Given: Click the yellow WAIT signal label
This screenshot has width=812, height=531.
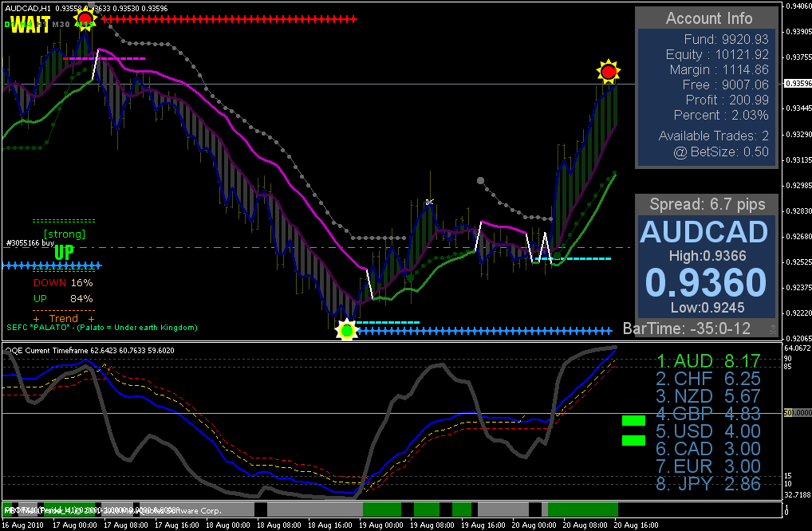Looking at the screenshot, I should 30,25.
